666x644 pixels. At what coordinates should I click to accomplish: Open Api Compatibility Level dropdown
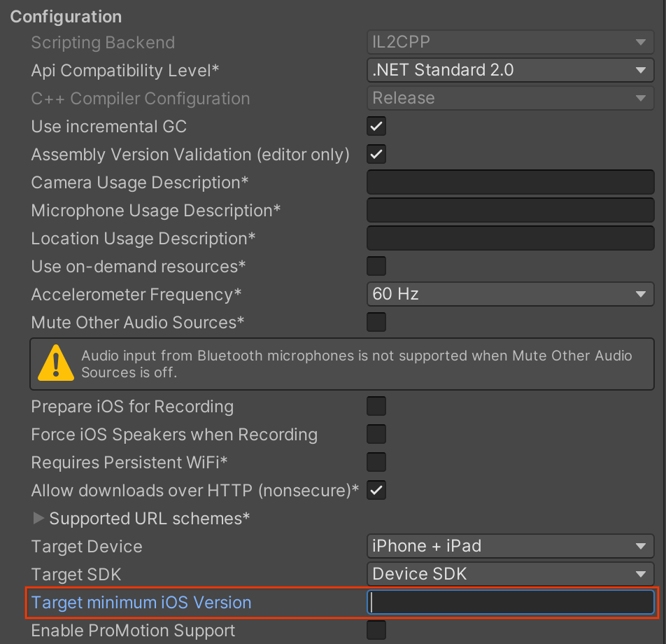[510, 70]
